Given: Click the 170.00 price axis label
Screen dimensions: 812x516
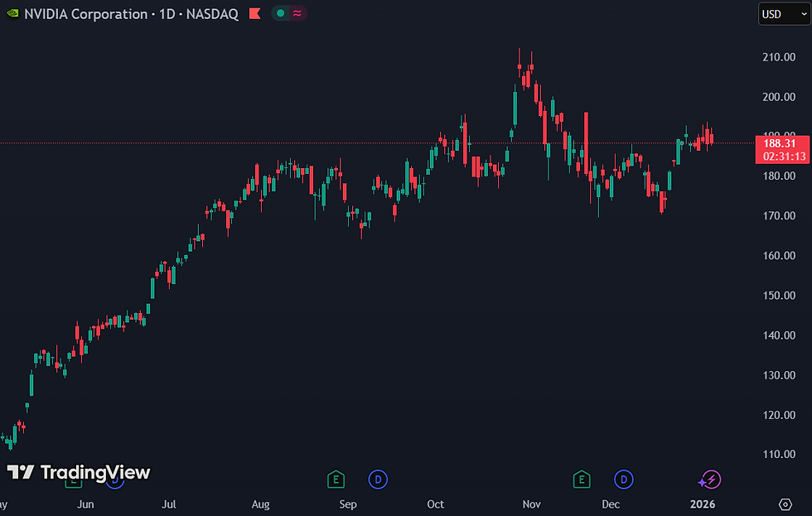Looking at the screenshot, I should (779, 216).
